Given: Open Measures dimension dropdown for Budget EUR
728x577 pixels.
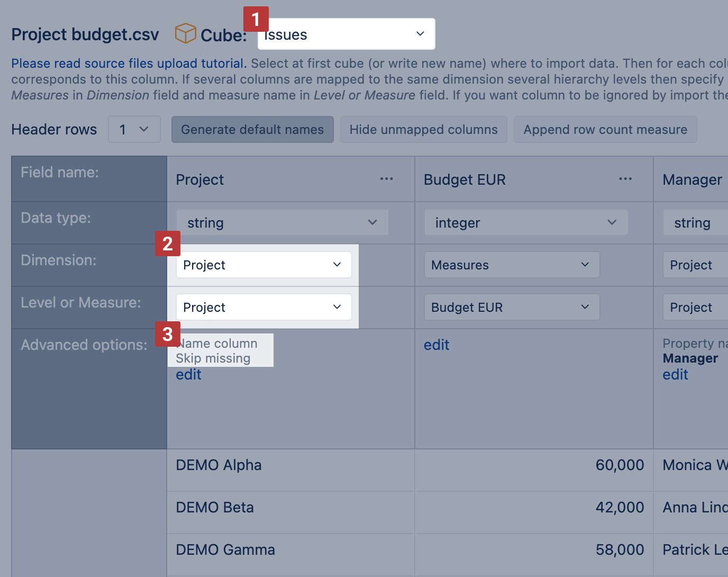Looking at the screenshot, I should pyautogui.click(x=512, y=265).
